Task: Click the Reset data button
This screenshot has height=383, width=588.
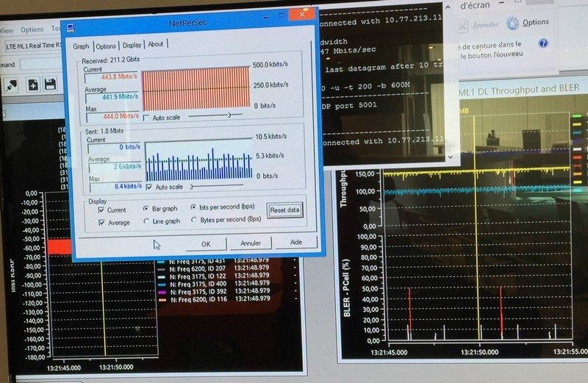Action: click(284, 210)
